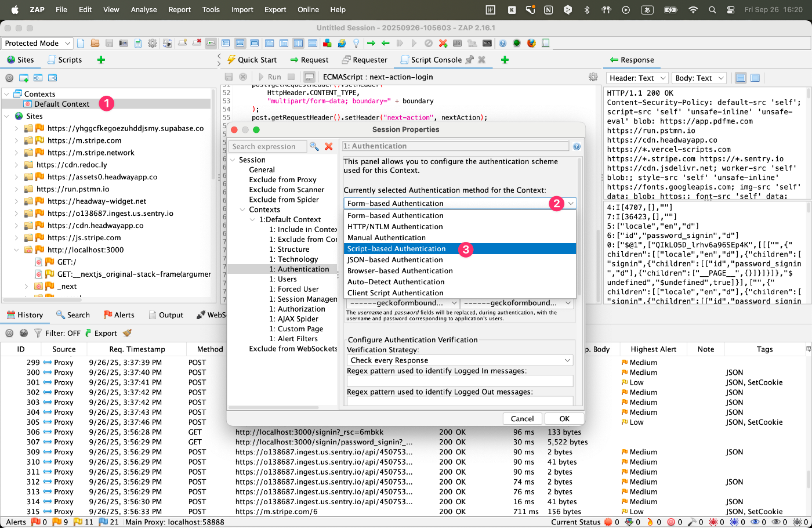Viewport: 812px width, 528px height.
Task: Click Cancel in Session Properties
Action: 522,418
